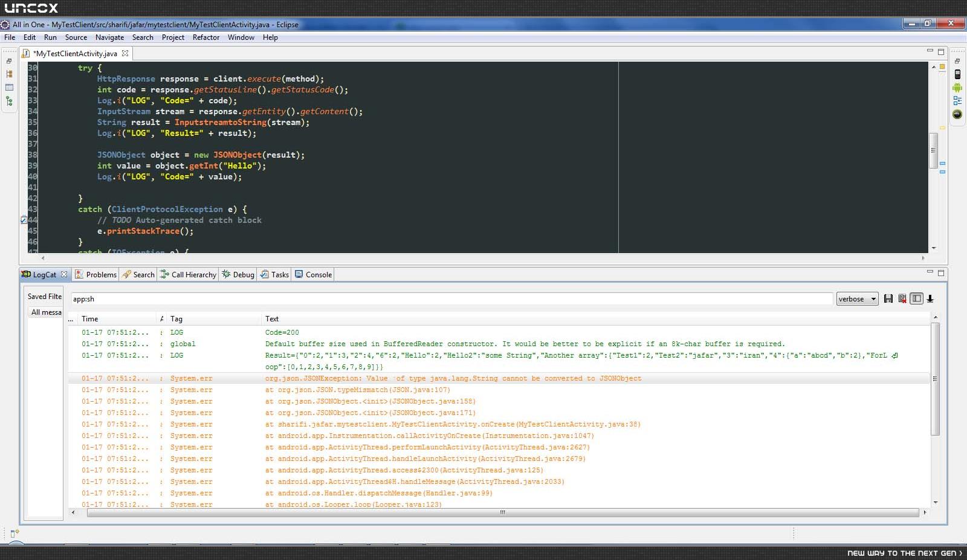Click line 38 JSONObject code
Image resolution: width=967 pixels, height=560 pixels.
[x=201, y=155]
